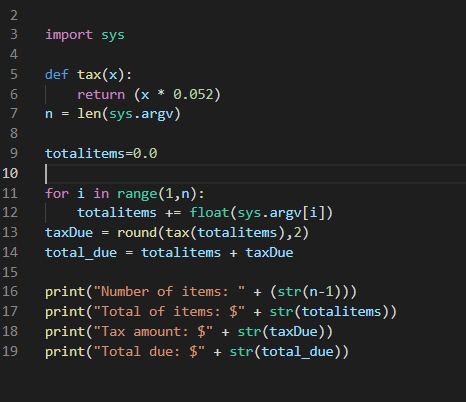Click 'totalitems=0.0' on line 9

(x=101, y=154)
